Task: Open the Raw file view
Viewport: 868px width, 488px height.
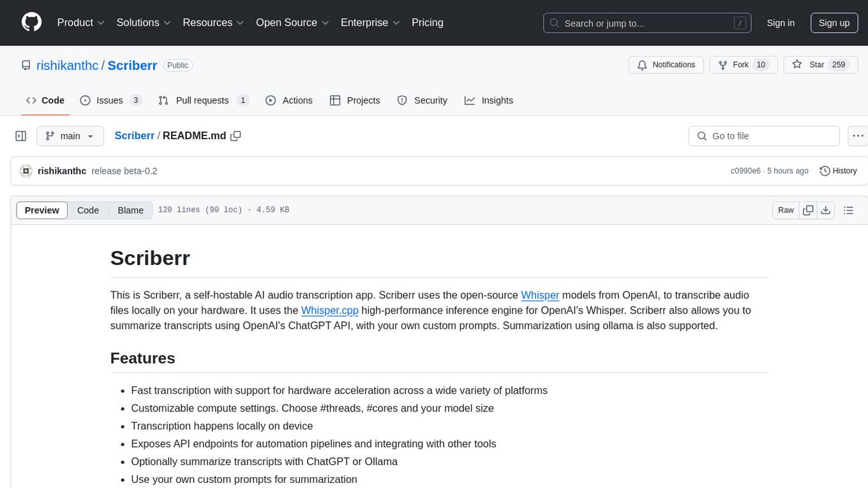Action: pos(786,210)
